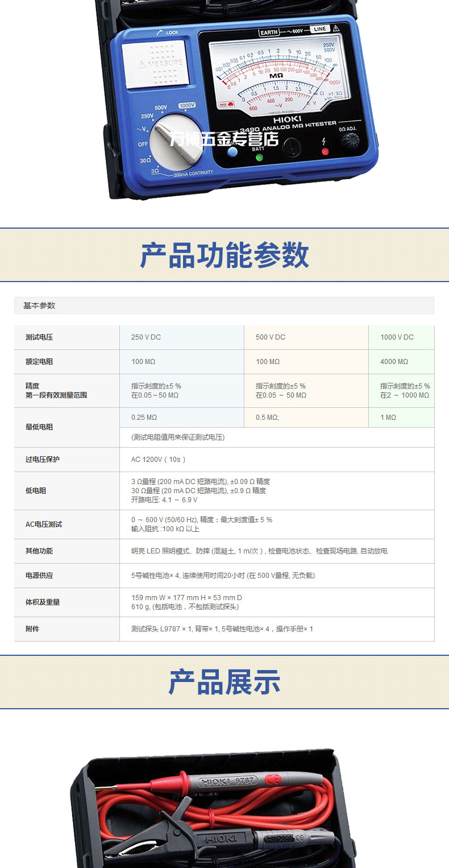Click the green BATT indicator on the tester
The image size is (449, 868).
pos(260,157)
